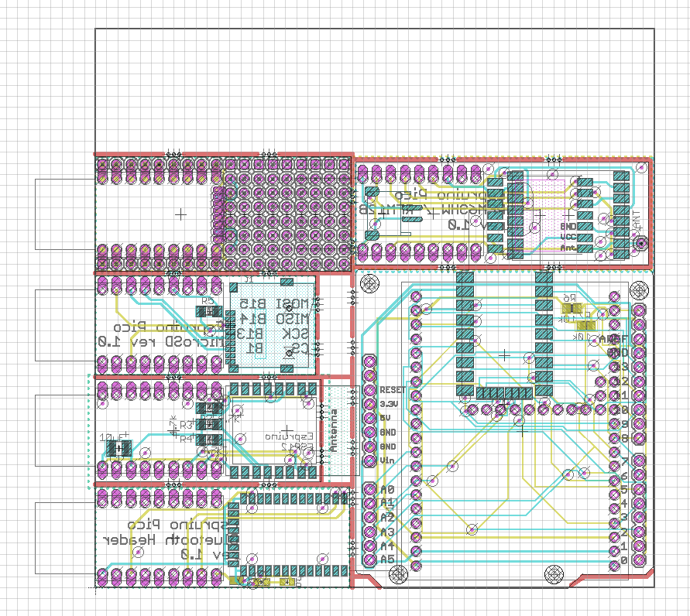Select the R4 resistor designator
The image size is (690, 616).
[186, 438]
